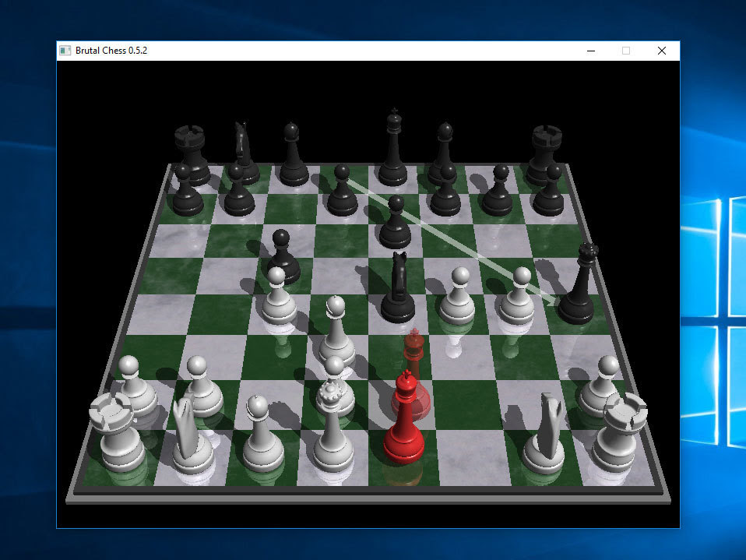Click the black pawn on b7
The image size is (746, 560).
[238, 190]
